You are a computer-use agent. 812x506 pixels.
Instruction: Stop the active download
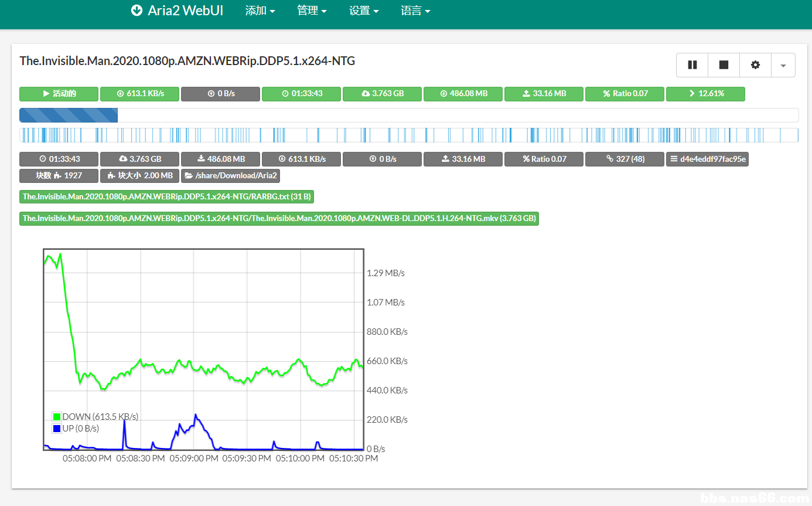724,65
